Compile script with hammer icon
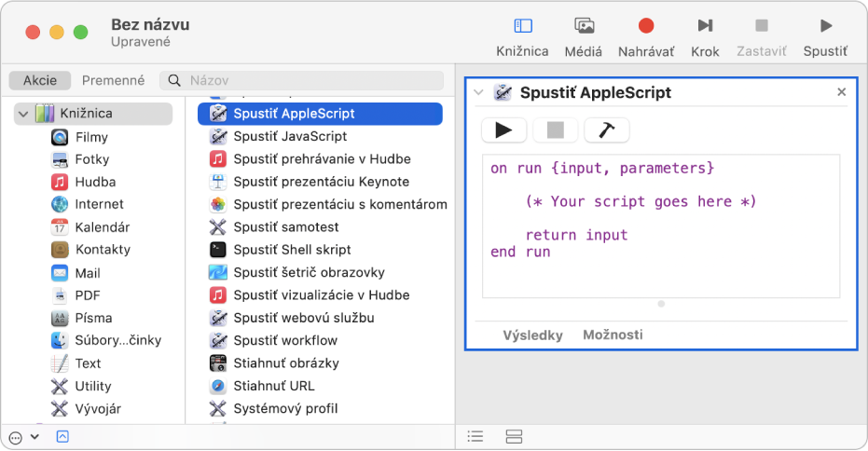This screenshot has width=868, height=451. coord(607,130)
